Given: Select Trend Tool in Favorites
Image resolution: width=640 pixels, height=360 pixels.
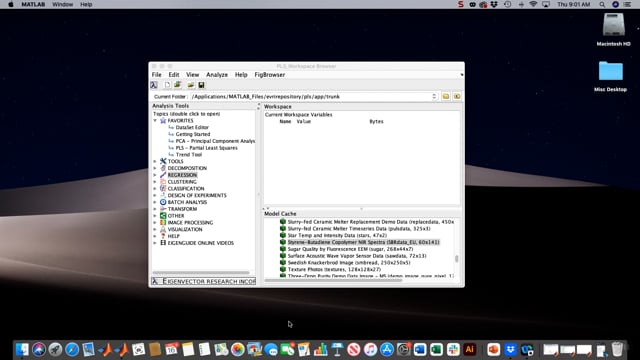Looking at the screenshot, I should 189,155.
